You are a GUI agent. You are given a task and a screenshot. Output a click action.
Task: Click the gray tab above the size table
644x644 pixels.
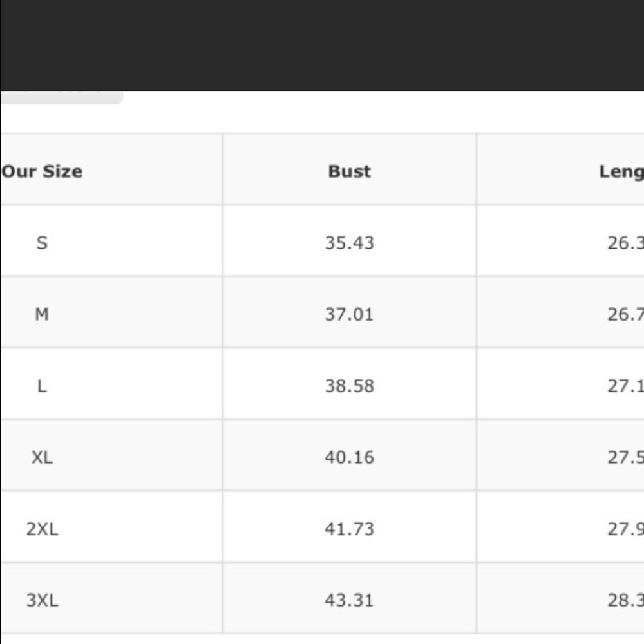[x=61, y=97]
